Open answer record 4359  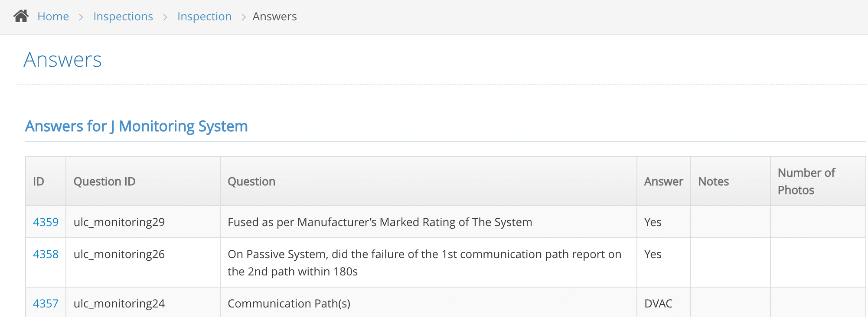46,222
